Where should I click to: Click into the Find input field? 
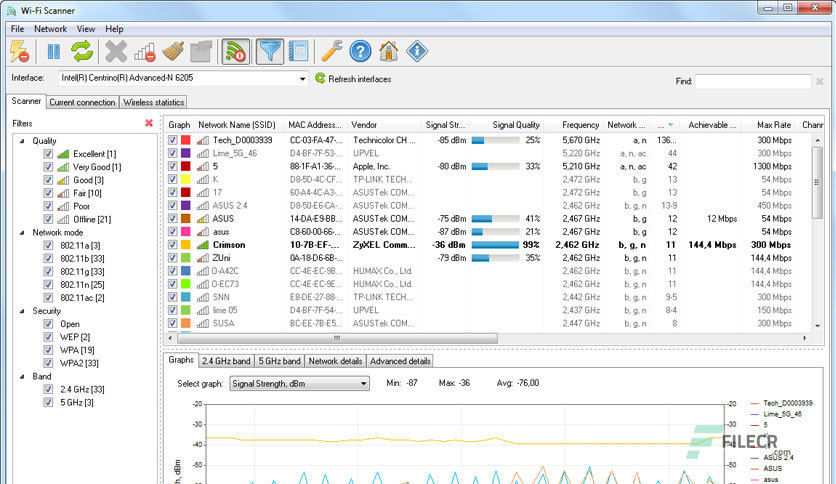753,82
